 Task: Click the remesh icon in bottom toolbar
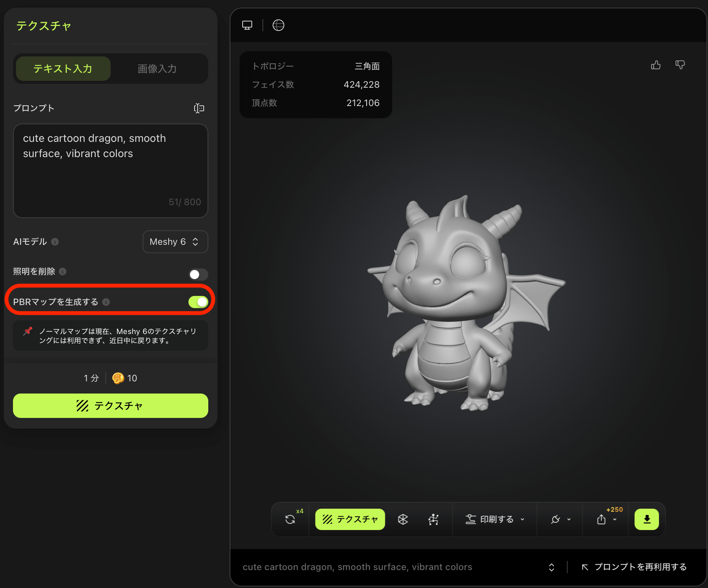403,519
